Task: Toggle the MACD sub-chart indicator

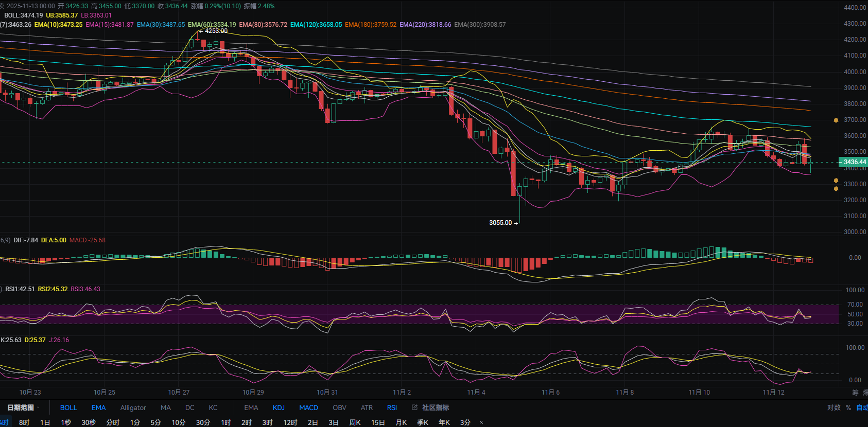Action: point(308,407)
